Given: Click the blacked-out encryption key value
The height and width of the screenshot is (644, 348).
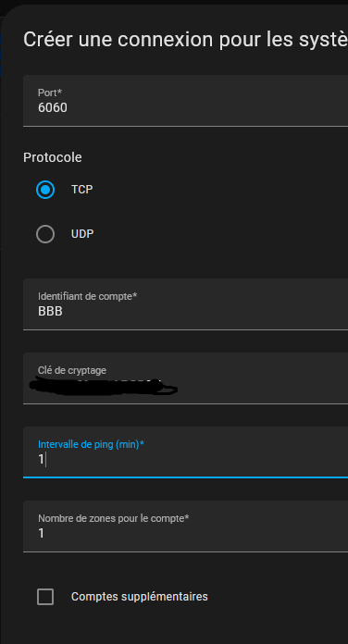Looking at the screenshot, I should tap(104, 387).
